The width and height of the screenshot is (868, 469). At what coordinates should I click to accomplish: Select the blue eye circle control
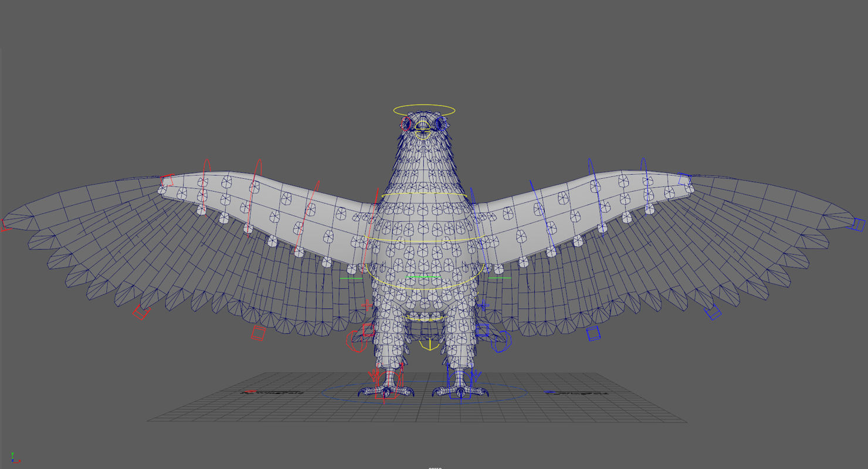(441, 124)
